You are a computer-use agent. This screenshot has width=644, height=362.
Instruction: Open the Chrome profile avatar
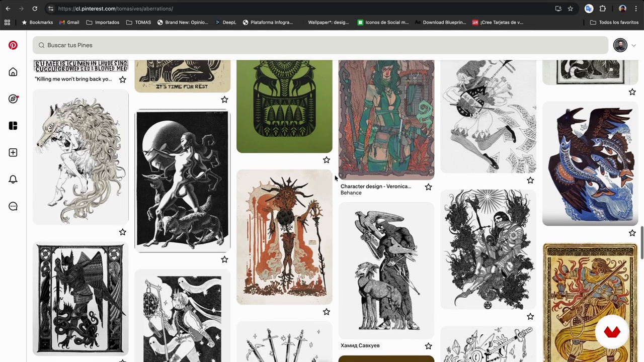pos(622,9)
